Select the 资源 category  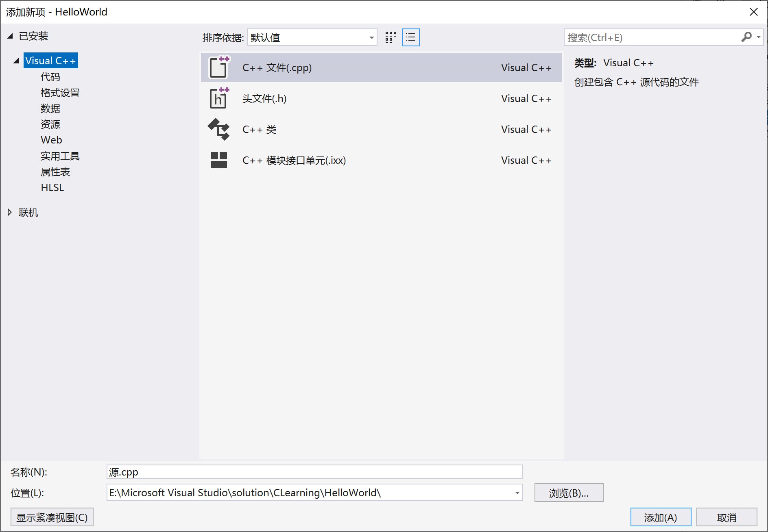(x=50, y=124)
